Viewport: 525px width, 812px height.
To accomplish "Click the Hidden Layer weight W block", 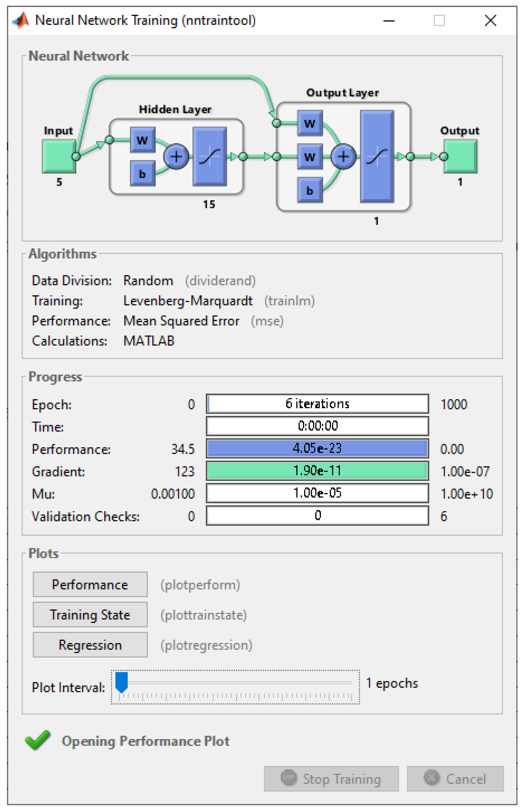I will 142,140.
